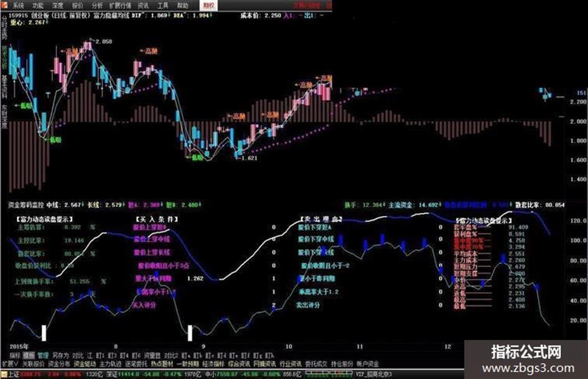
Task: Open the 资金驱动 tab
Action: (x=85, y=363)
